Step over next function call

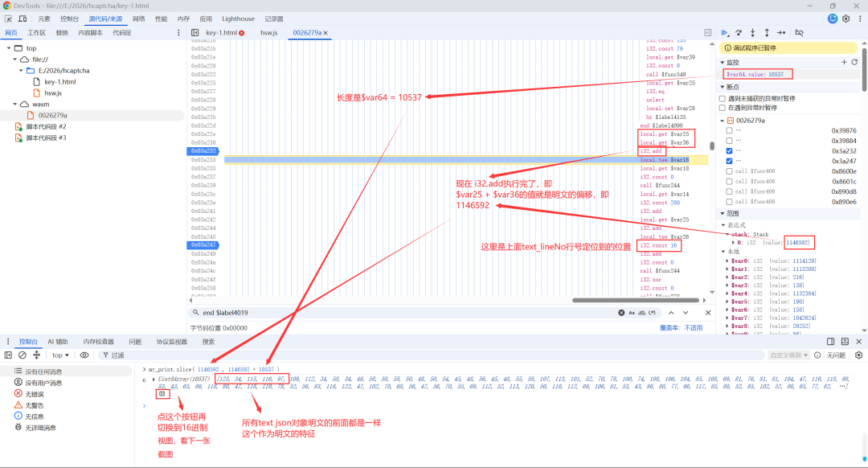coord(739,33)
